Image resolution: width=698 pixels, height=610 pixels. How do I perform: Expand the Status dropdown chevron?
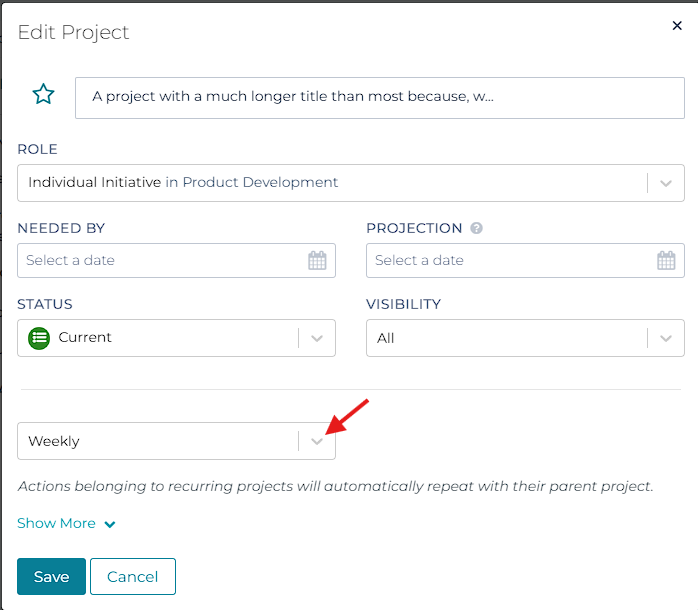(x=317, y=339)
